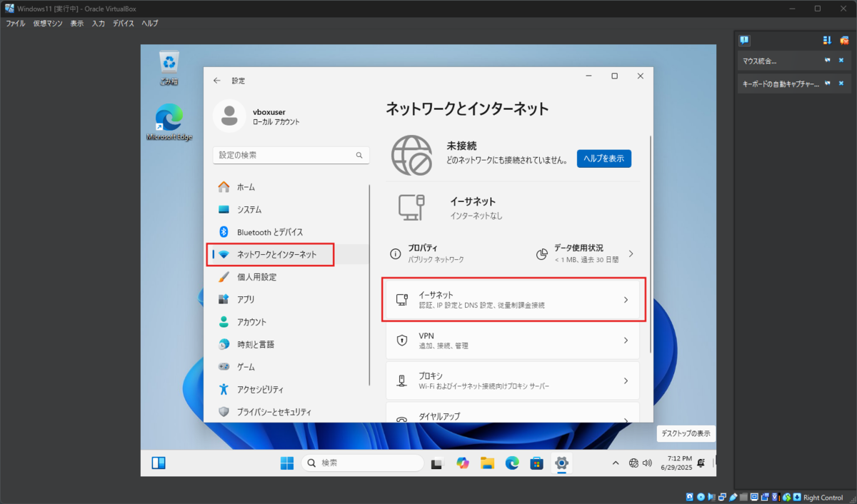Viewport: 857px width, 504px height.
Task: Launch Edge from the taskbar
Action: [512, 463]
